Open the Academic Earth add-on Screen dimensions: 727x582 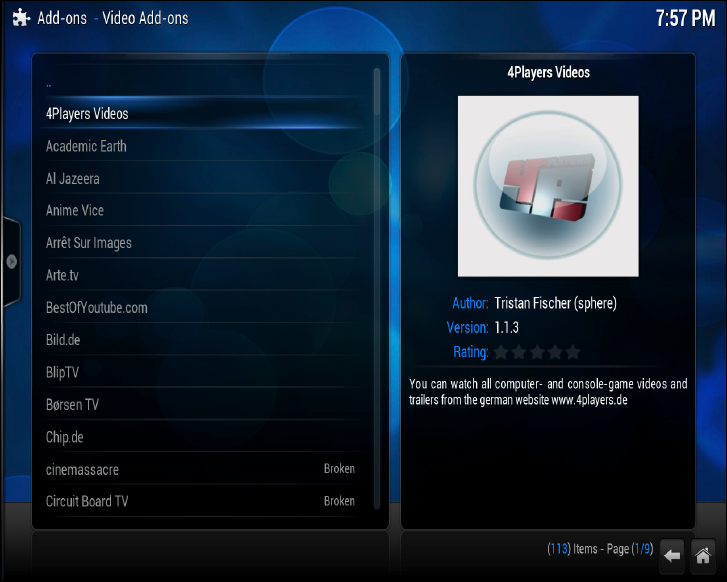[x=204, y=146]
